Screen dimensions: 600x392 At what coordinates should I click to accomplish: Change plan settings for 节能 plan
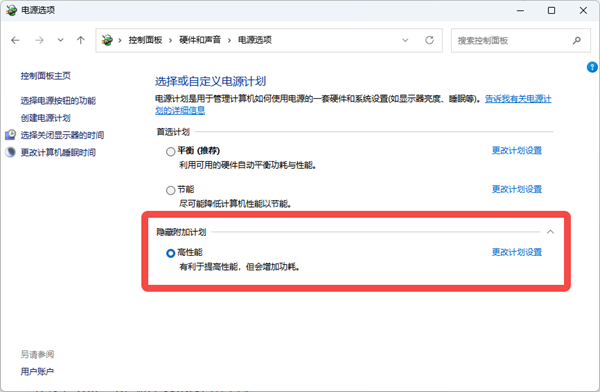coord(517,189)
